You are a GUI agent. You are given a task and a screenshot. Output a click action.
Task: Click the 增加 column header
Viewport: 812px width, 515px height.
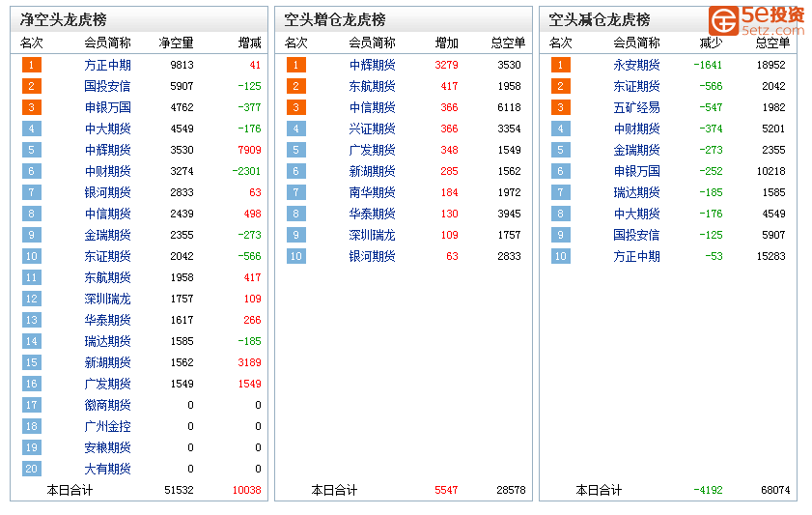(x=447, y=43)
